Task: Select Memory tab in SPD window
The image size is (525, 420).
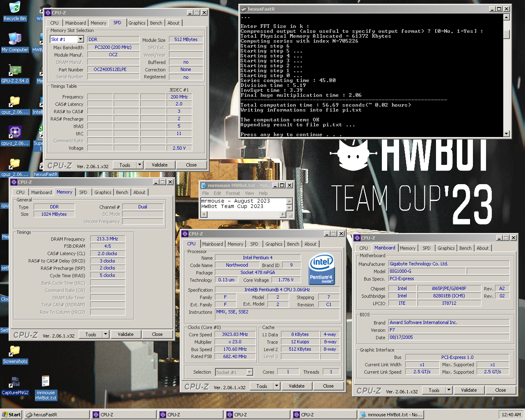Action: coord(98,23)
